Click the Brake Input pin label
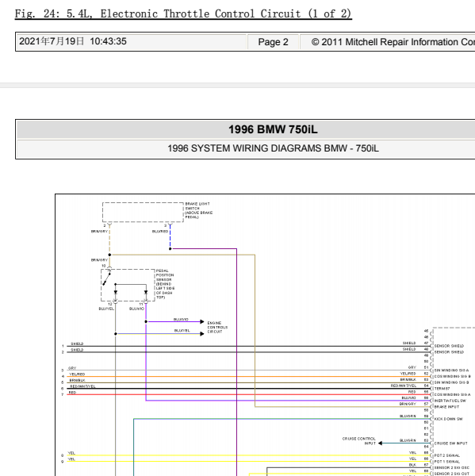 point(446,407)
